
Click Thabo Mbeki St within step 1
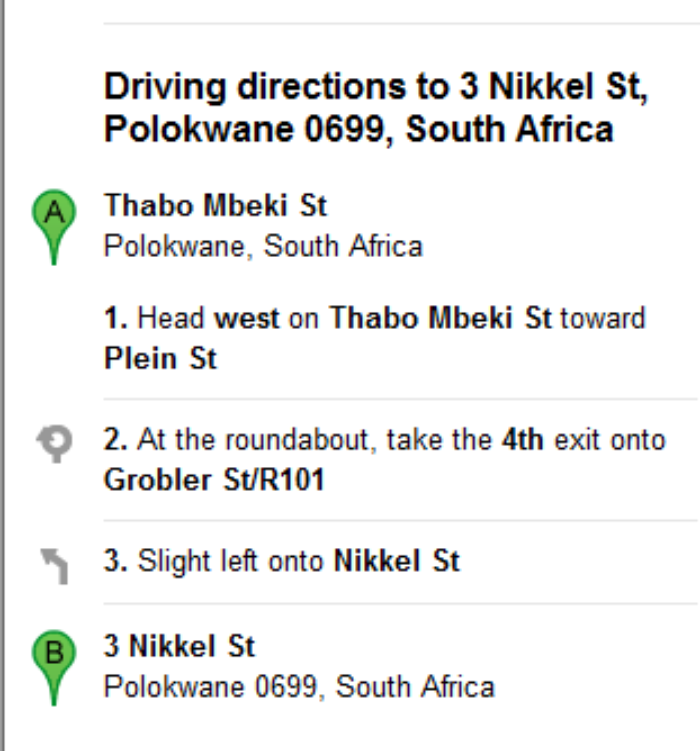[440, 319]
